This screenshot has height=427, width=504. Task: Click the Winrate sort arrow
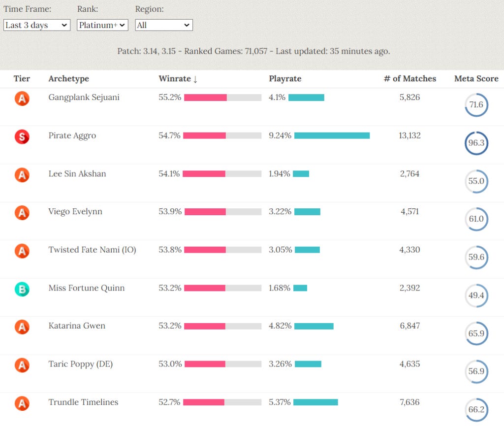coord(194,79)
